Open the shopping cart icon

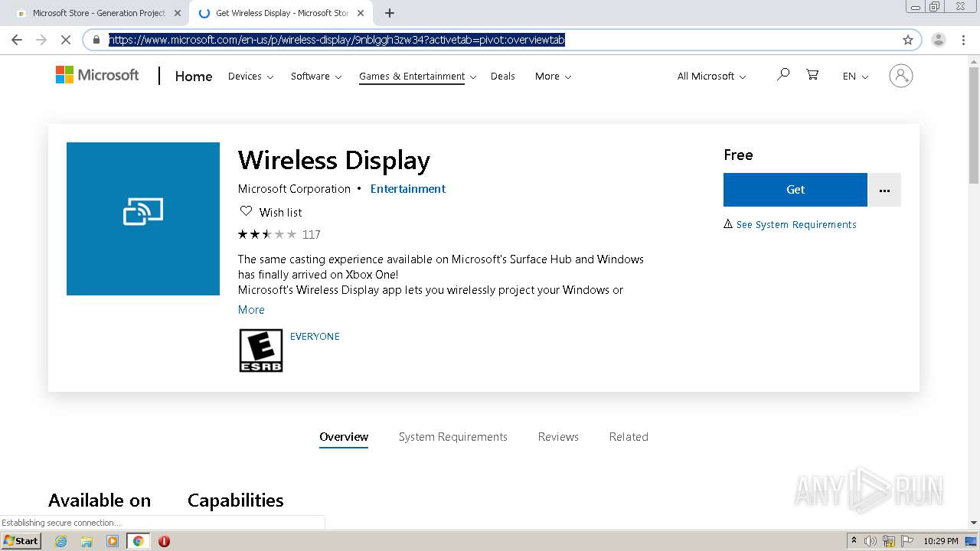(812, 75)
